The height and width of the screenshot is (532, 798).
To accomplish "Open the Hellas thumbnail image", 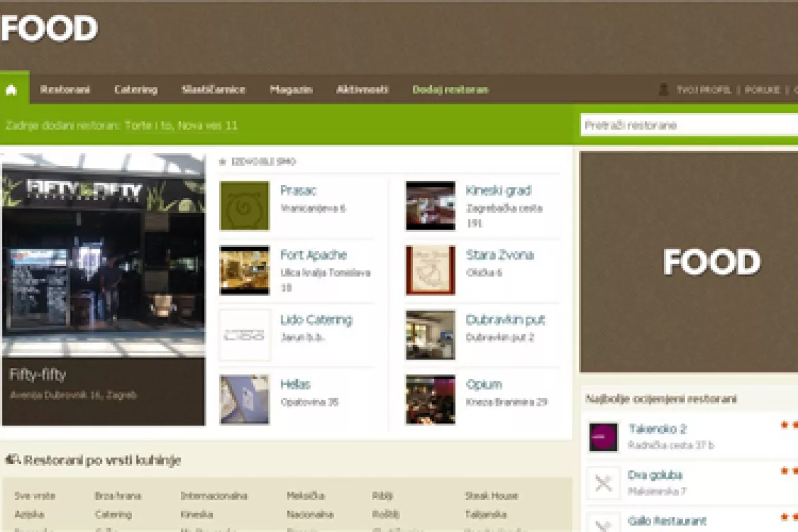I will click(245, 400).
